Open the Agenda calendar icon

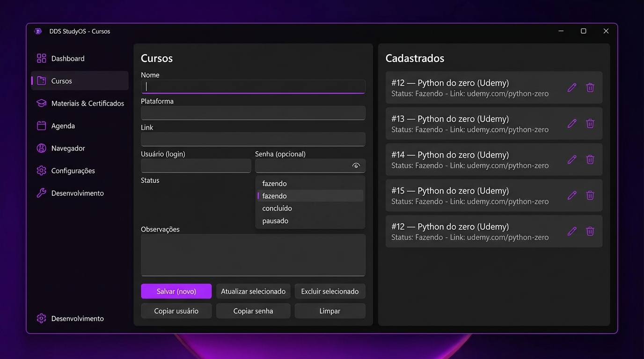[x=42, y=126]
